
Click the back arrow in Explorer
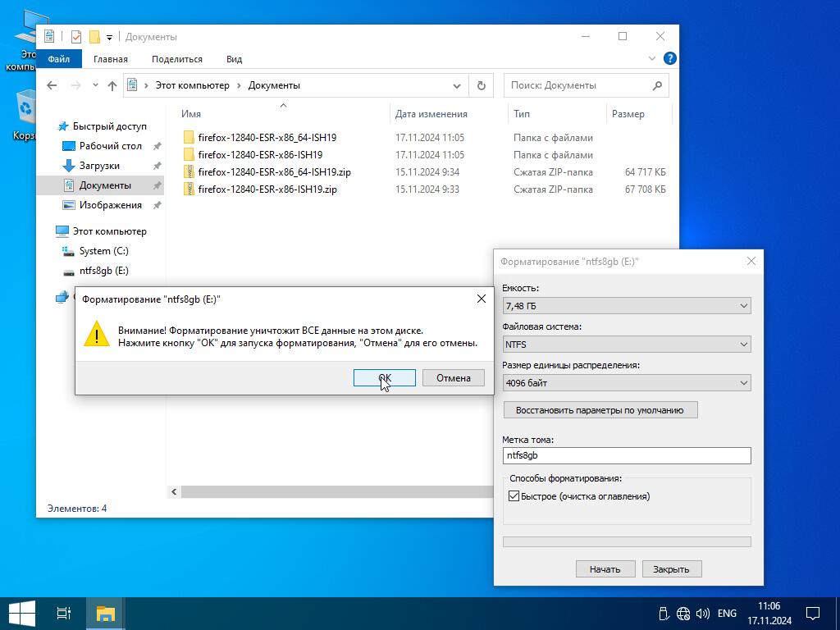click(x=52, y=85)
